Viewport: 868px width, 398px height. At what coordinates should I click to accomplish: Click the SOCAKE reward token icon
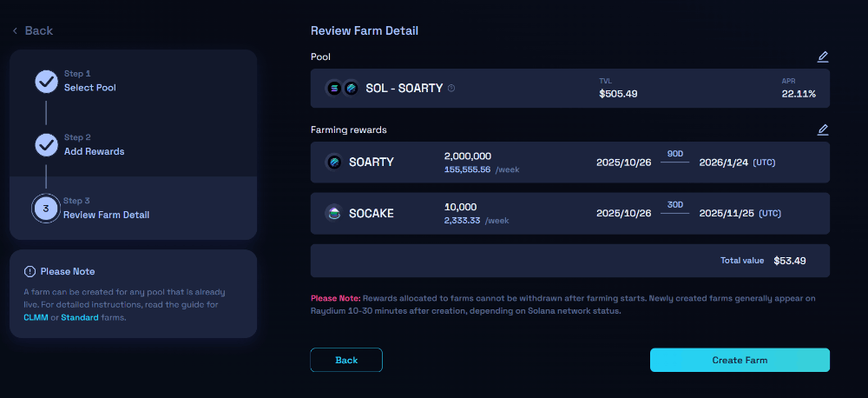pyautogui.click(x=334, y=213)
